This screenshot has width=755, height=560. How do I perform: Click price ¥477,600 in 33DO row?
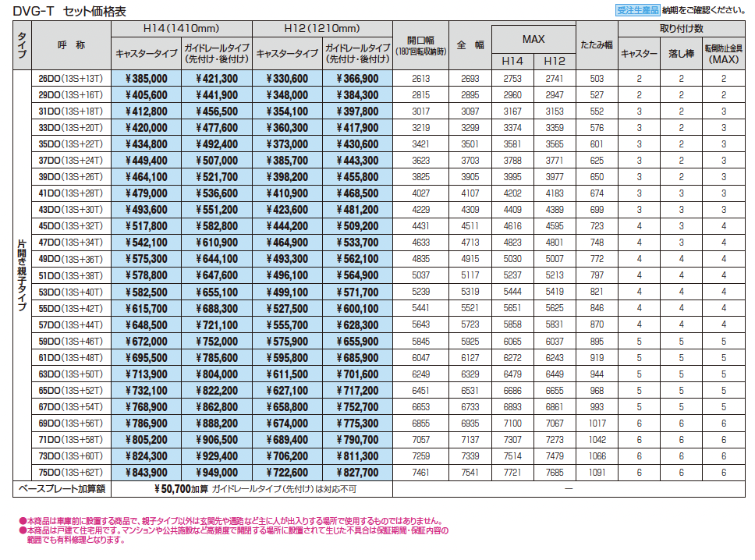tap(217, 128)
